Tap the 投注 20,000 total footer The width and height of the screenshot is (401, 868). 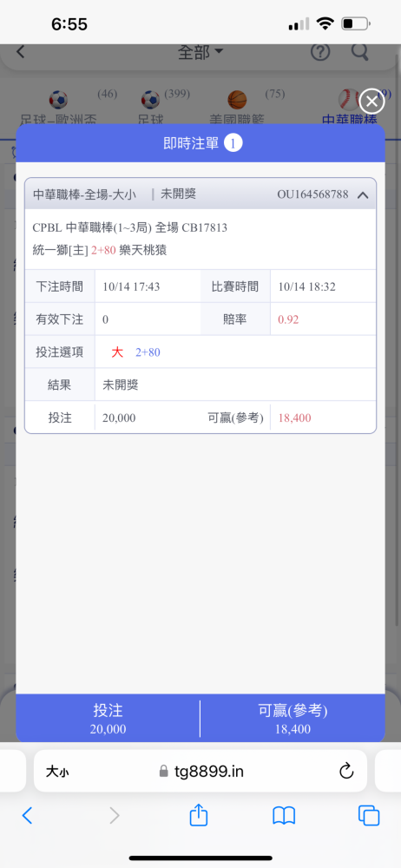click(108, 719)
